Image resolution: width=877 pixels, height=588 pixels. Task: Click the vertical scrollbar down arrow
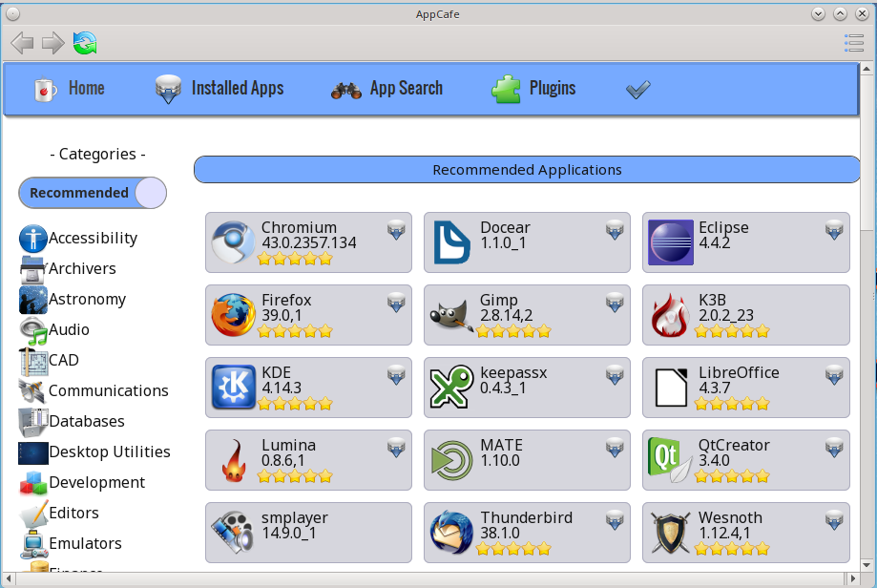point(867,565)
